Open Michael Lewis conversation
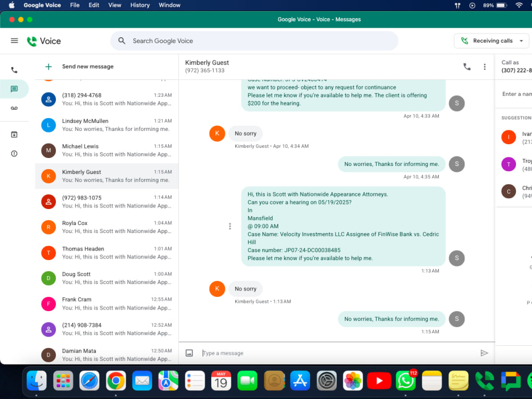Image resolution: width=532 pixels, height=399 pixels. coord(106,151)
